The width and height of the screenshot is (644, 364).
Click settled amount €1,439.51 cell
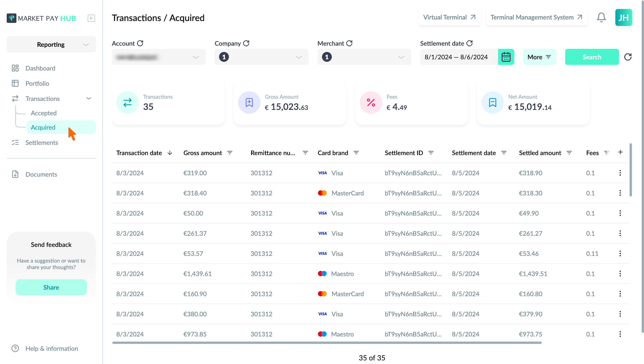533,274
